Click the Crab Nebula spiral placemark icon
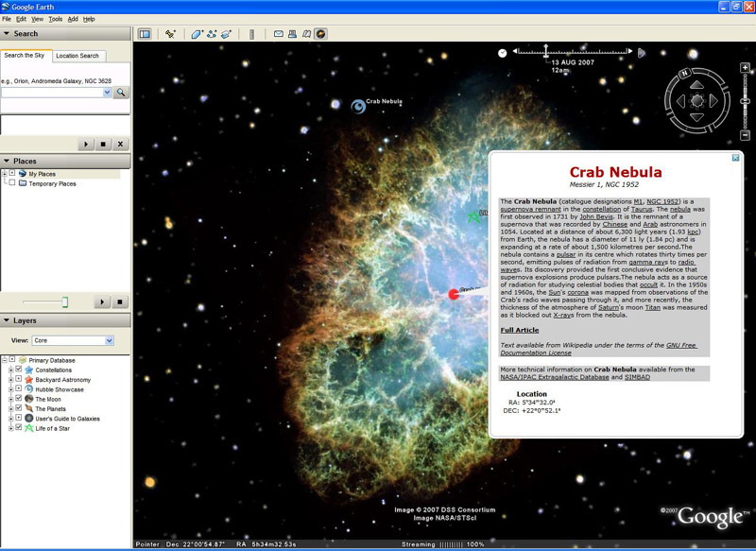756x551 pixels. 358,106
